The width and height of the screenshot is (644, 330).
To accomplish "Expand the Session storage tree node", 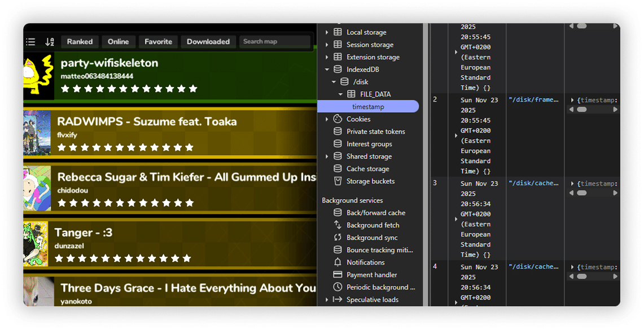I will (327, 45).
